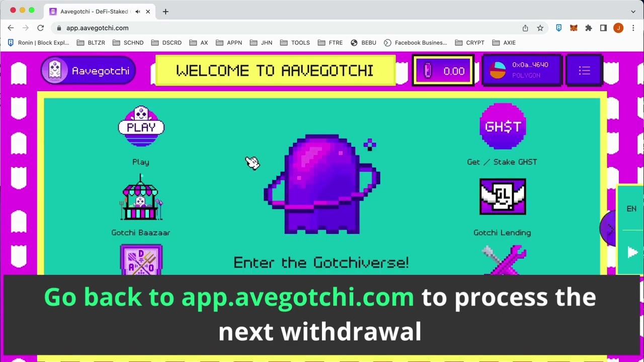Open the GHST balance 0.00 box
The image size is (644, 362).
pos(443,71)
